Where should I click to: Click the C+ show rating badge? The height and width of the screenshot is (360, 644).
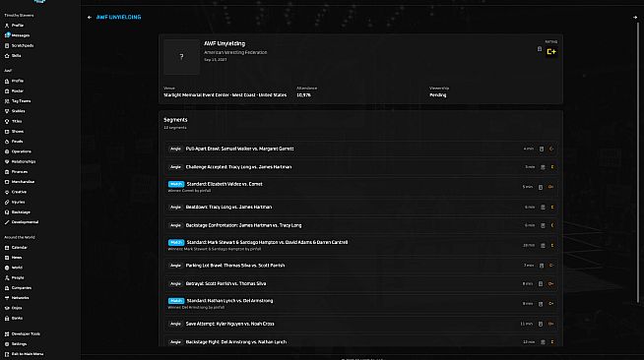(551, 52)
